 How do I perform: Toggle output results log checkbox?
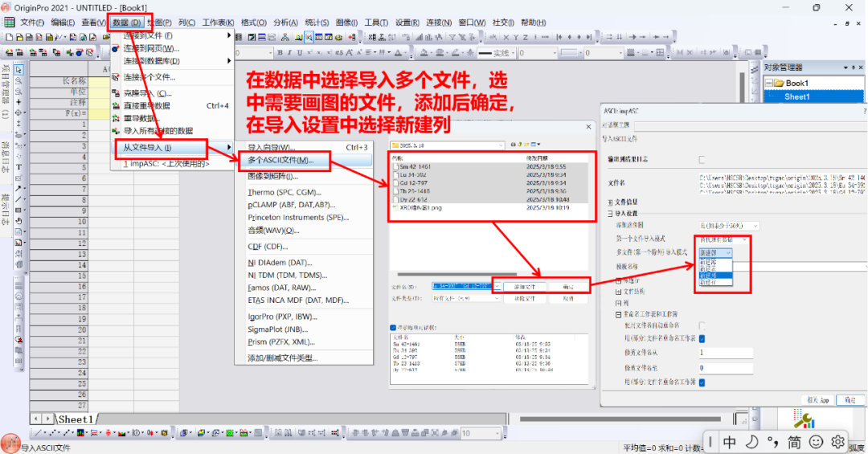[x=702, y=159]
